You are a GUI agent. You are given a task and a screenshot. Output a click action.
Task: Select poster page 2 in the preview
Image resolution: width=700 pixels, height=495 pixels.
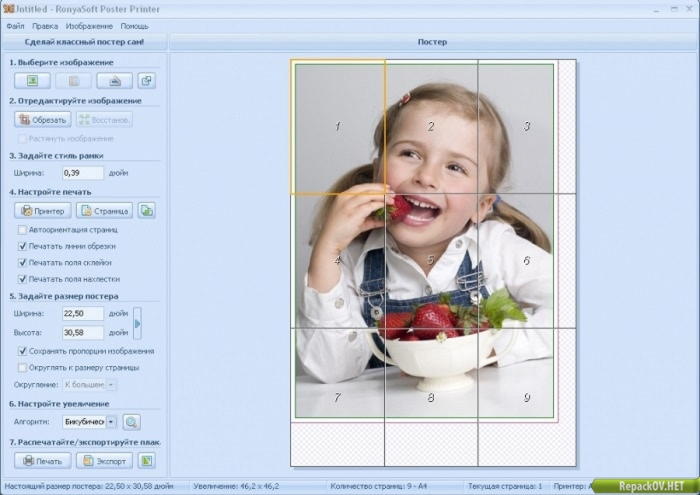point(431,127)
